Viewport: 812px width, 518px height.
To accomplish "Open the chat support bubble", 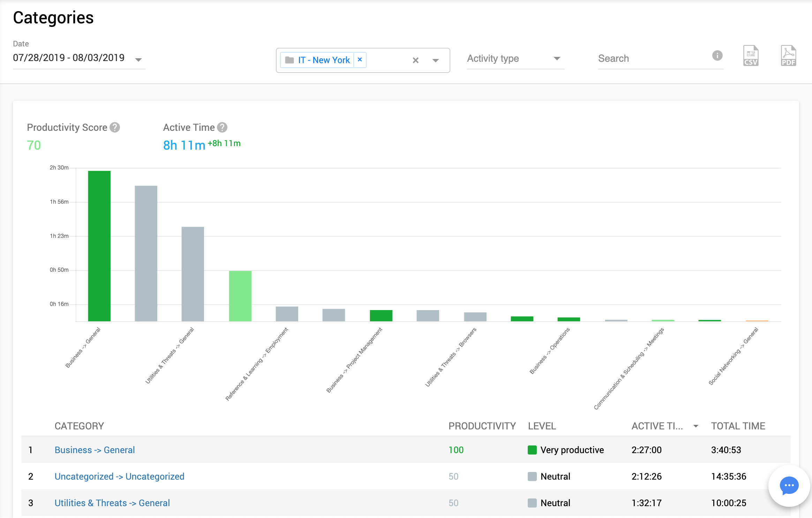I will click(789, 486).
